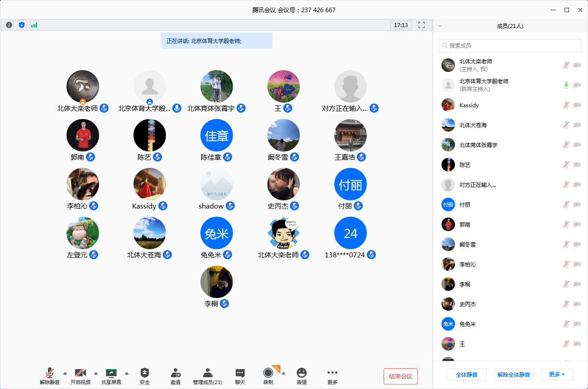This screenshot has height=389, width=588.
Task: Open the More (更多) toolbar menu
Action: pos(332,376)
